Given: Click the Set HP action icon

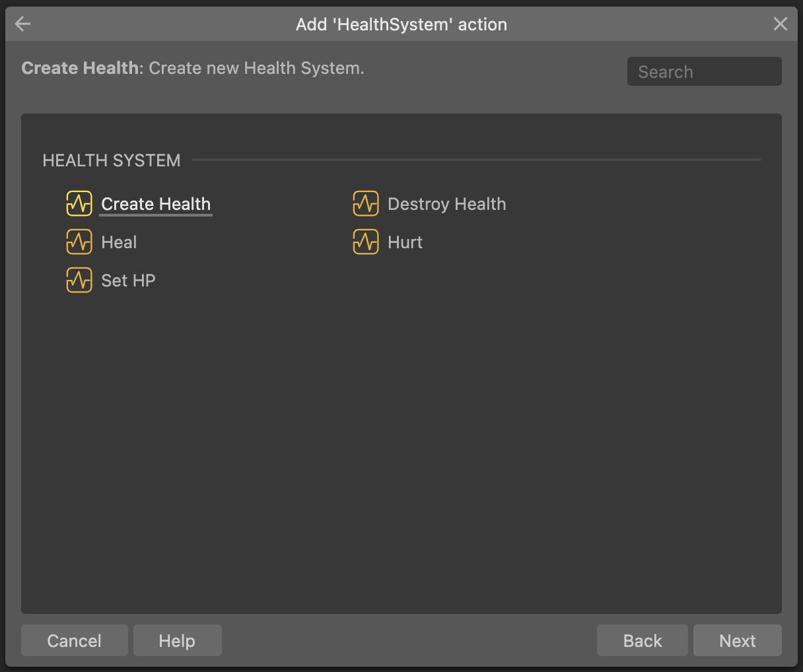Looking at the screenshot, I should click(x=79, y=281).
